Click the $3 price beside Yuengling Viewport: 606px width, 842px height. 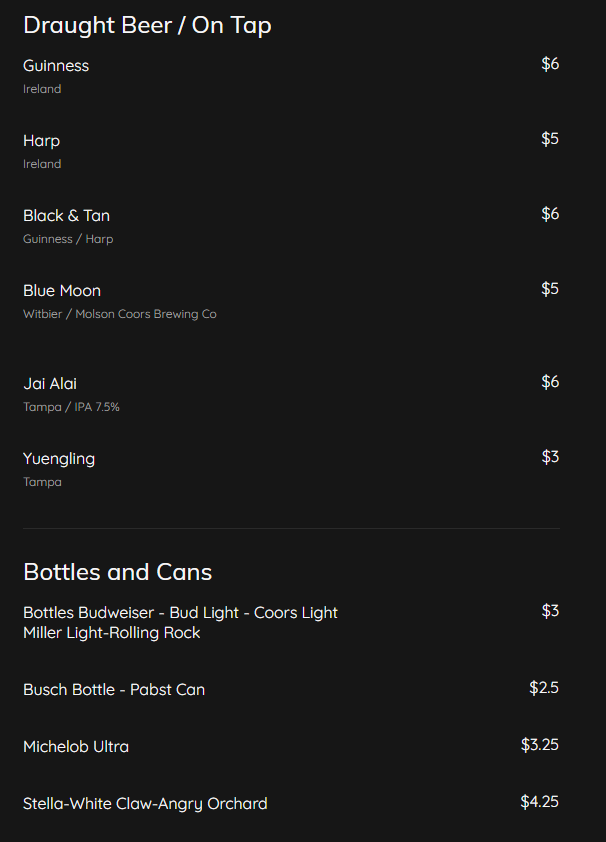550,457
